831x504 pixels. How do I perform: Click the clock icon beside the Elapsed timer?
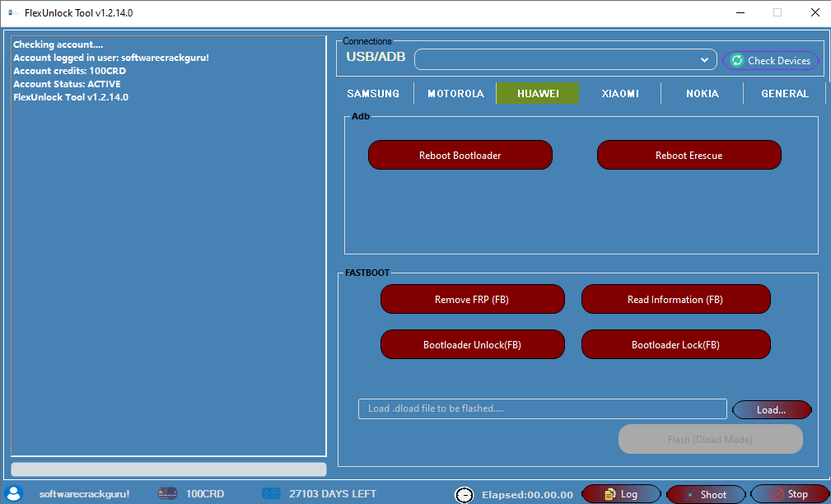pos(465,494)
